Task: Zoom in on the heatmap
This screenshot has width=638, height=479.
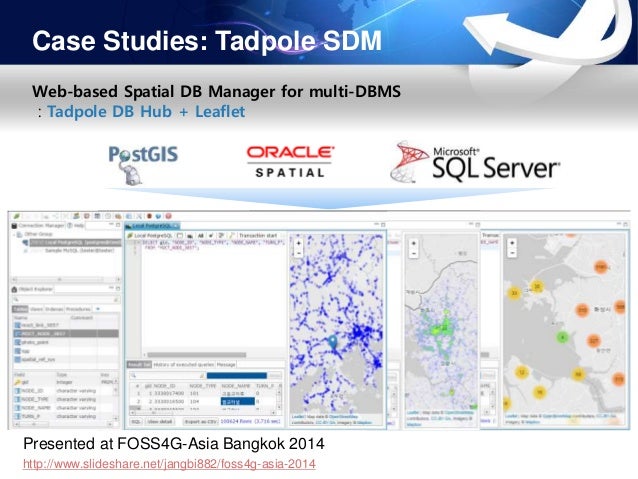Action: 413,244
